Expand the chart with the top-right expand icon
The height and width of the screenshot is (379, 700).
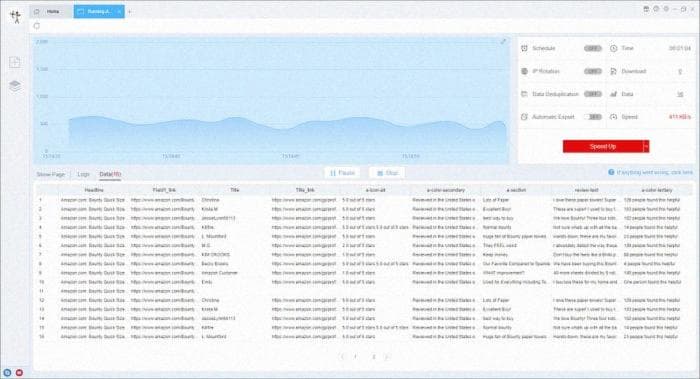(x=503, y=42)
